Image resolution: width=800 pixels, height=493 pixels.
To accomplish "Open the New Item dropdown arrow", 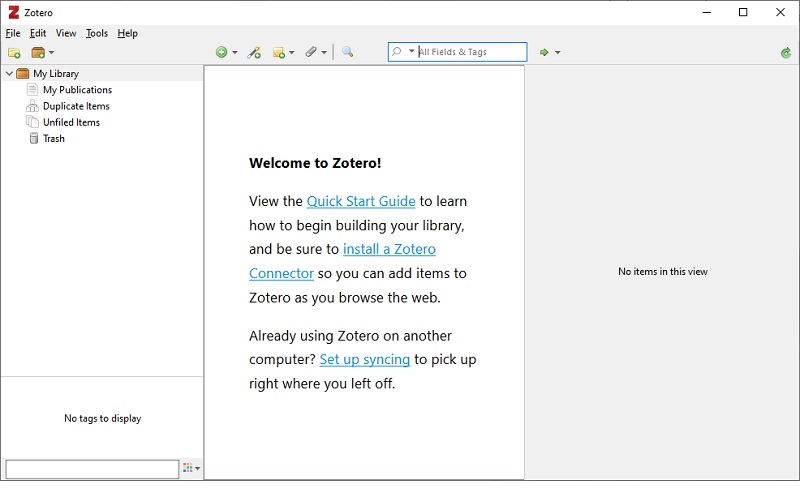I will 235,53.
